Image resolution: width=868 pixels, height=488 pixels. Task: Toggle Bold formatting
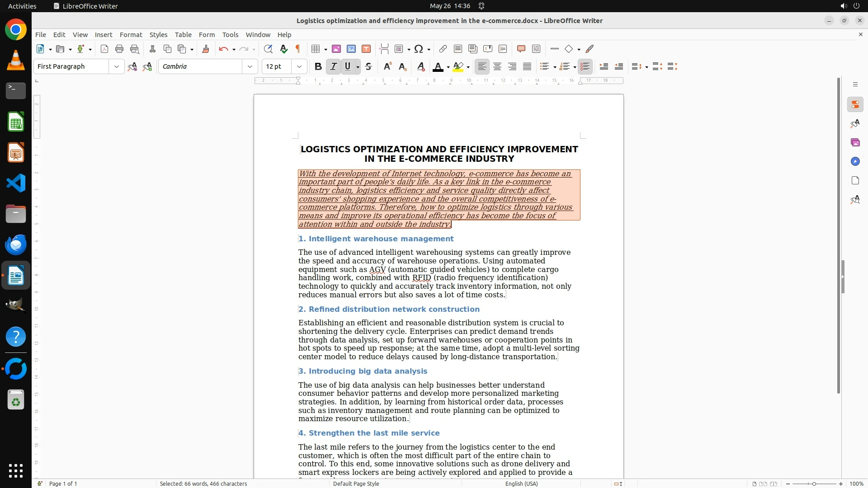pos(318,66)
